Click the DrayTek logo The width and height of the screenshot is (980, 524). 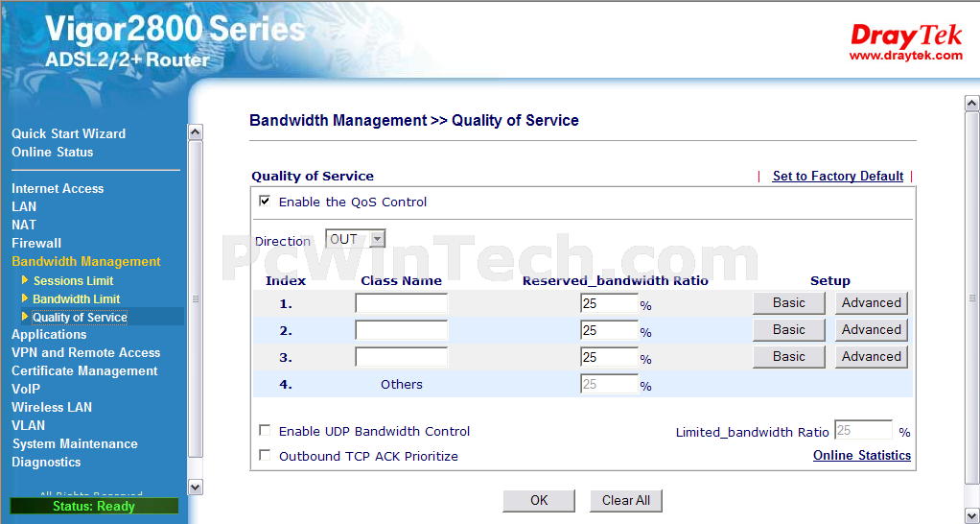click(906, 36)
